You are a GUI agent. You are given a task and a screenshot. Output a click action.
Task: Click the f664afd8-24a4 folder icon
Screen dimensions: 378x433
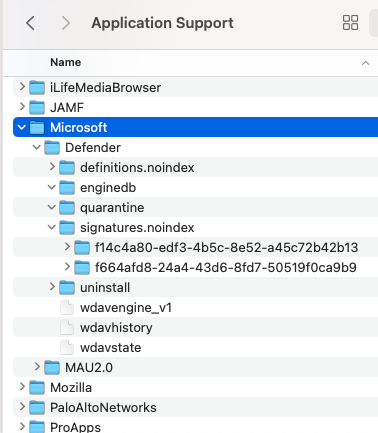tap(82, 268)
